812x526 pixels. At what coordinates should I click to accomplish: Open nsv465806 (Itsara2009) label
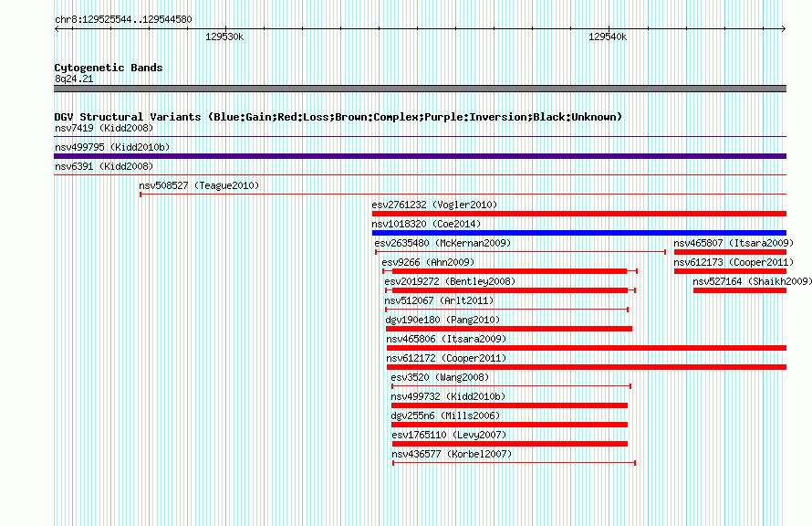[446, 339]
